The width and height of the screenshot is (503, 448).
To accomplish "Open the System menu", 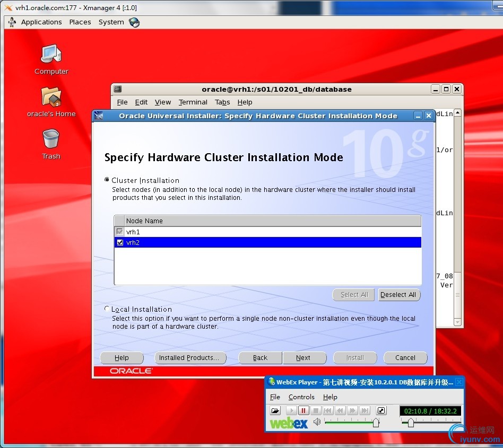I will click(111, 22).
